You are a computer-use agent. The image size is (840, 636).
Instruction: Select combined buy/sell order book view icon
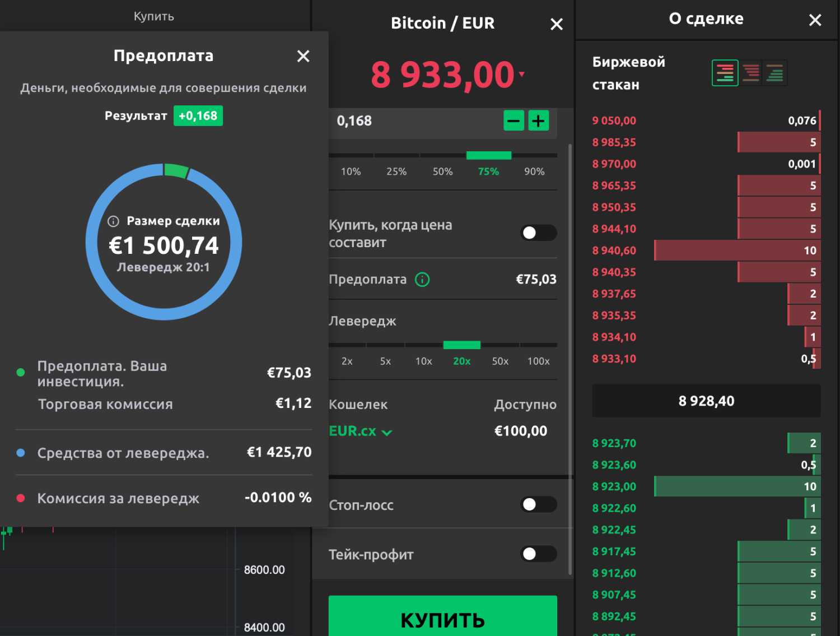(x=725, y=73)
